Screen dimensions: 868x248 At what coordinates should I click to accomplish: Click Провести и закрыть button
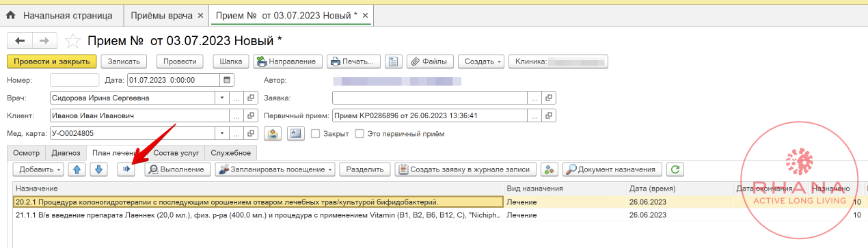(52, 61)
